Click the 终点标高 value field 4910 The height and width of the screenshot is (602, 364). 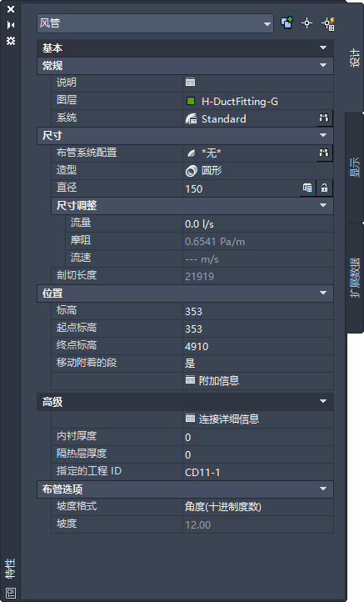[x=258, y=346]
